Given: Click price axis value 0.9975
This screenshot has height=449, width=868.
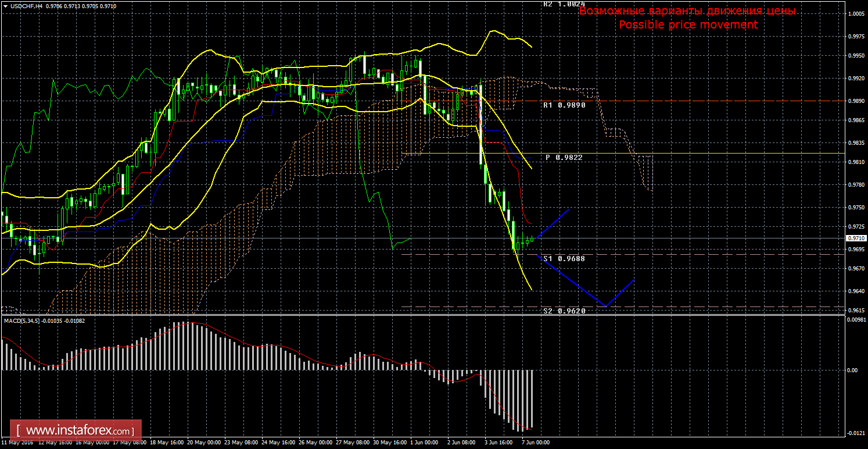Looking at the screenshot, I should tap(855, 37).
